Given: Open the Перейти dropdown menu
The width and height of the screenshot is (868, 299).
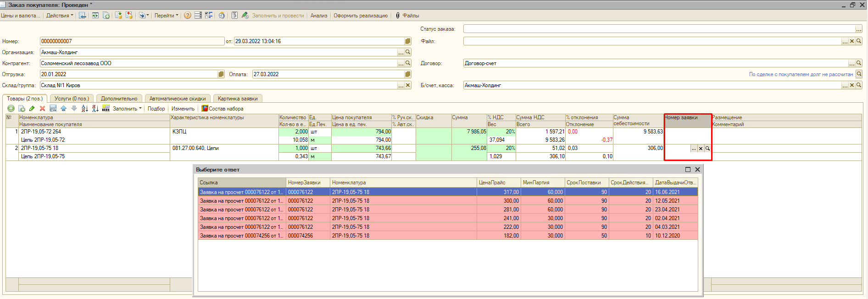Looking at the screenshot, I should click(x=166, y=15).
